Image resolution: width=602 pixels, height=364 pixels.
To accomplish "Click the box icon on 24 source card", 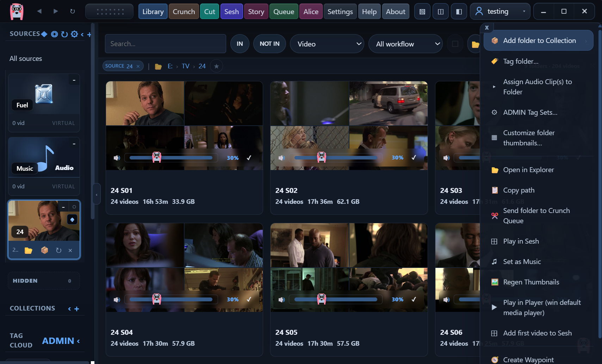I will tap(44, 250).
